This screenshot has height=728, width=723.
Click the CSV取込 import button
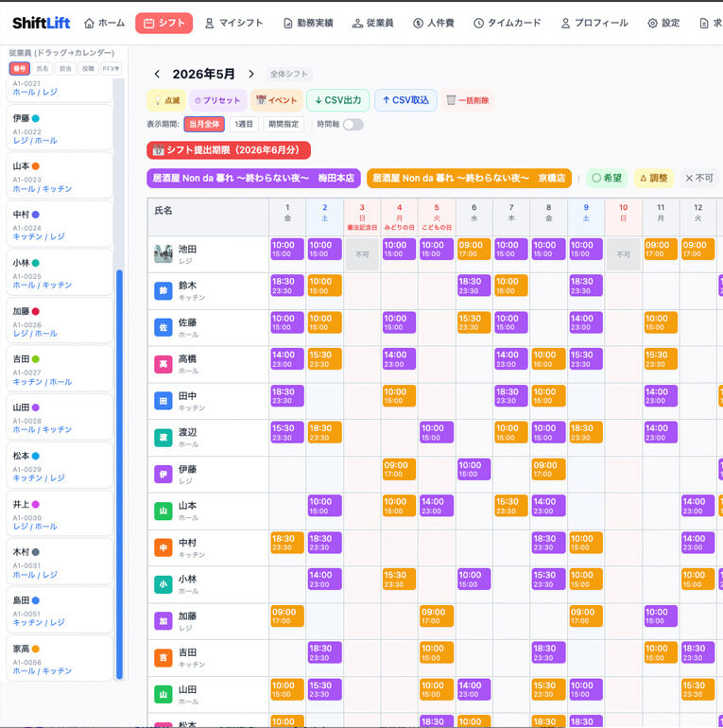pyautogui.click(x=405, y=100)
